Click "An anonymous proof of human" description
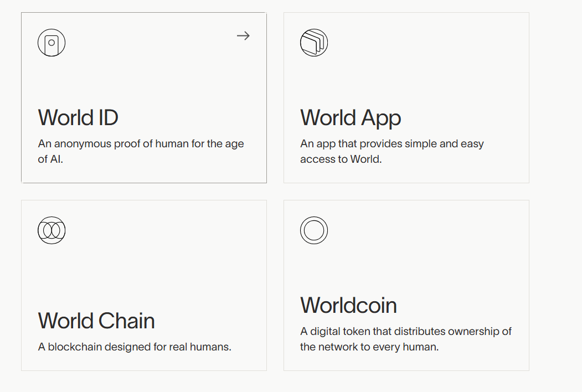 (141, 151)
